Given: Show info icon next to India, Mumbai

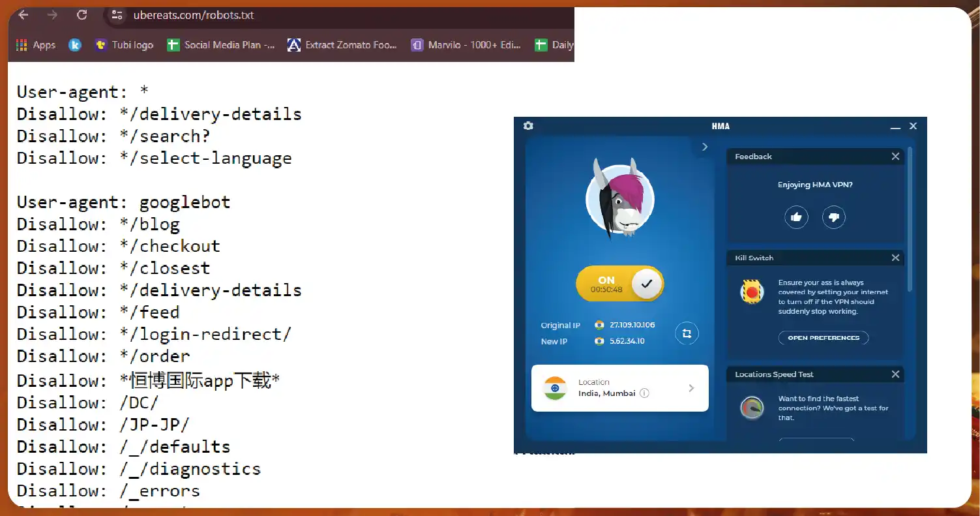Looking at the screenshot, I should coord(644,393).
